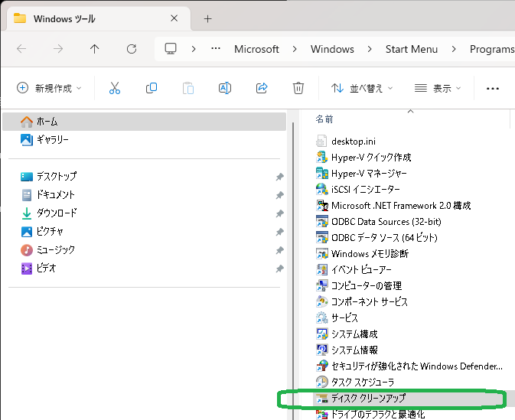Go forward with the right arrow

(58, 49)
